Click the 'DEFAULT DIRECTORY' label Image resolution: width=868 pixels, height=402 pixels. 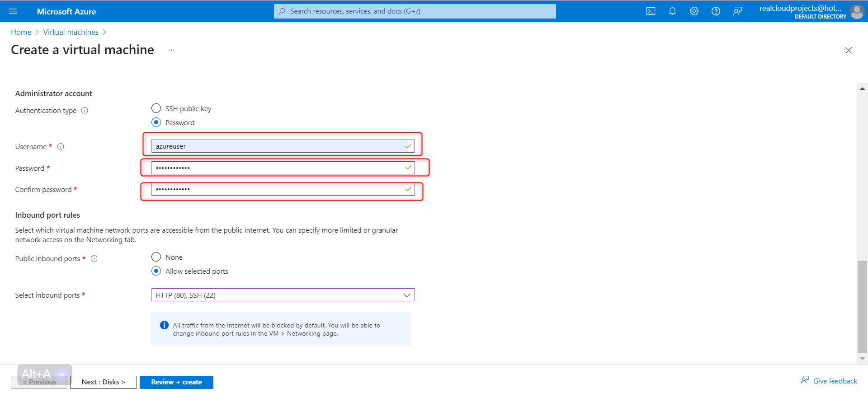click(820, 17)
